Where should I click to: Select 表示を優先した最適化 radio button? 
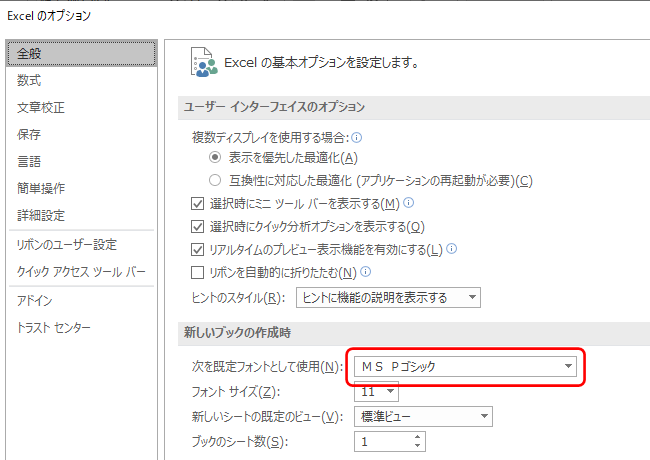tap(215, 157)
